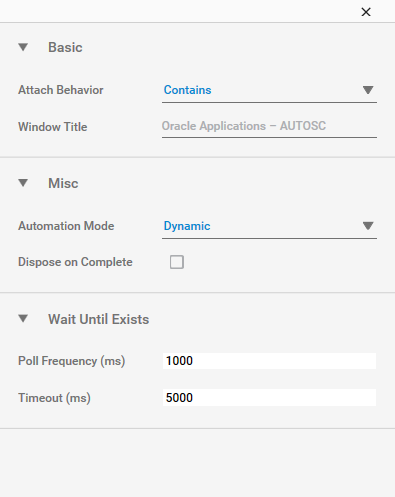Open the Automation Mode dropdown arrow
This screenshot has height=497, width=395.
coord(368,226)
